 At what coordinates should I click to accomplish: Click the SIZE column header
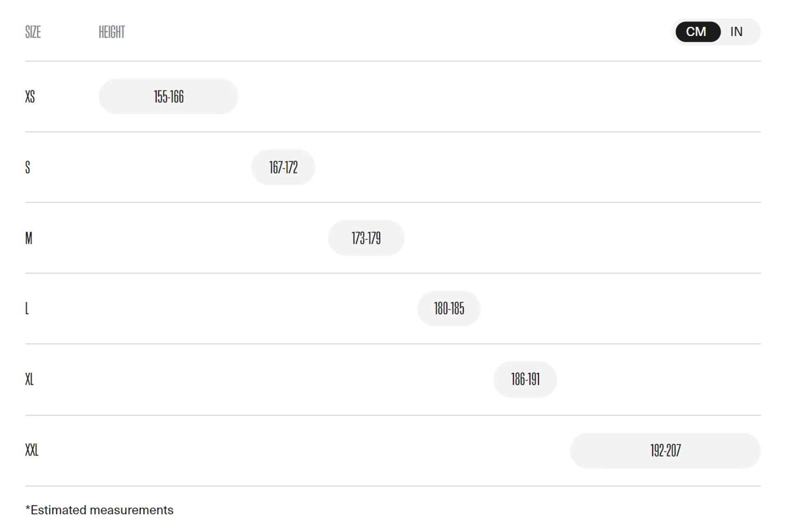tap(33, 32)
